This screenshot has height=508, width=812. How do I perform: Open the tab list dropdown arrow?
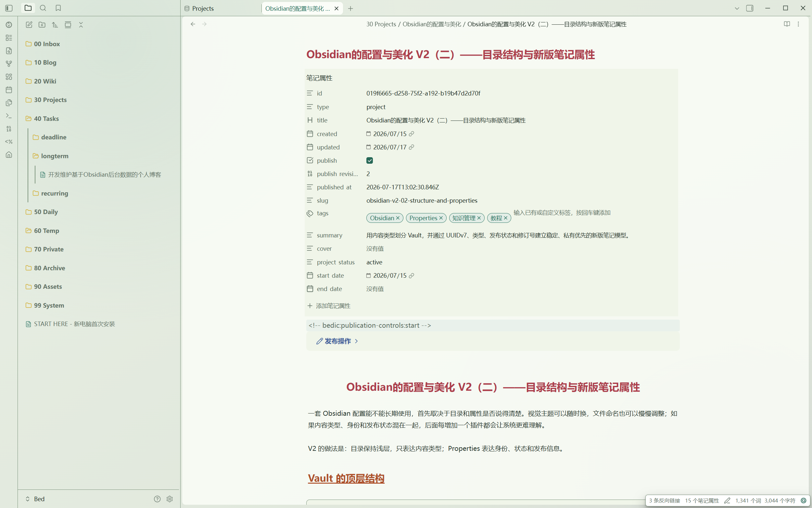coord(737,8)
